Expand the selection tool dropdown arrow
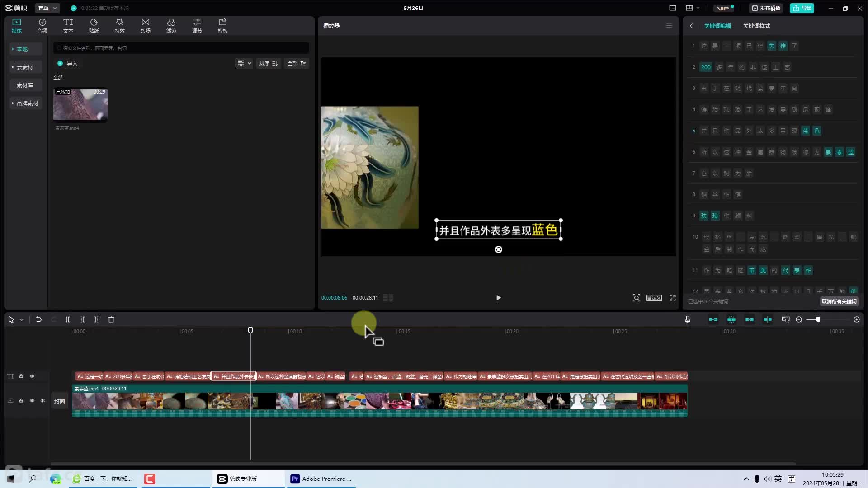868x488 pixels. tap(21, 320)
